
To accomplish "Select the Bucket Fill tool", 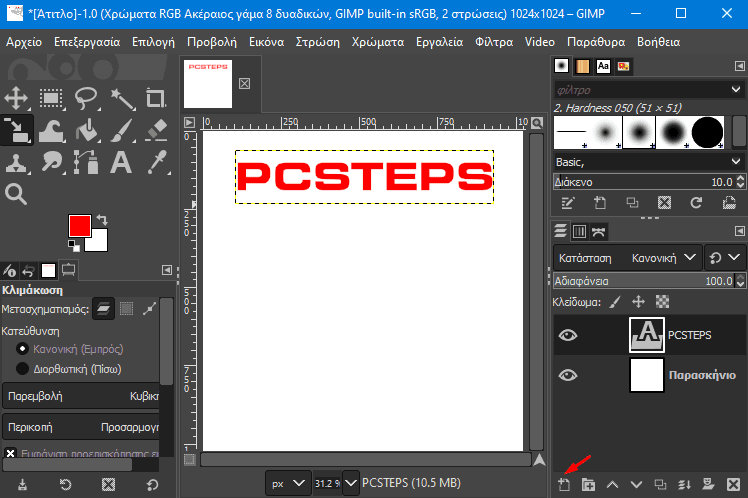I will (x=86, y=130).
